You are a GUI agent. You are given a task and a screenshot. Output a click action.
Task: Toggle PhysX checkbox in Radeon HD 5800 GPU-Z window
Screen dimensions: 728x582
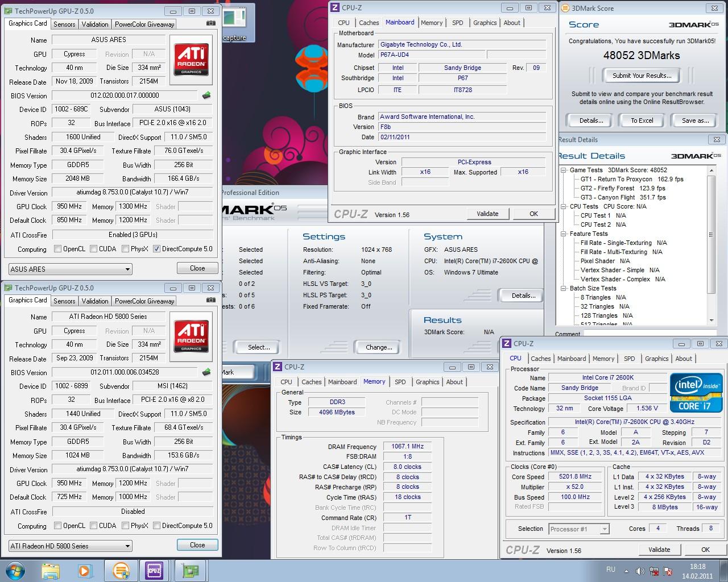tap(125, 525)
